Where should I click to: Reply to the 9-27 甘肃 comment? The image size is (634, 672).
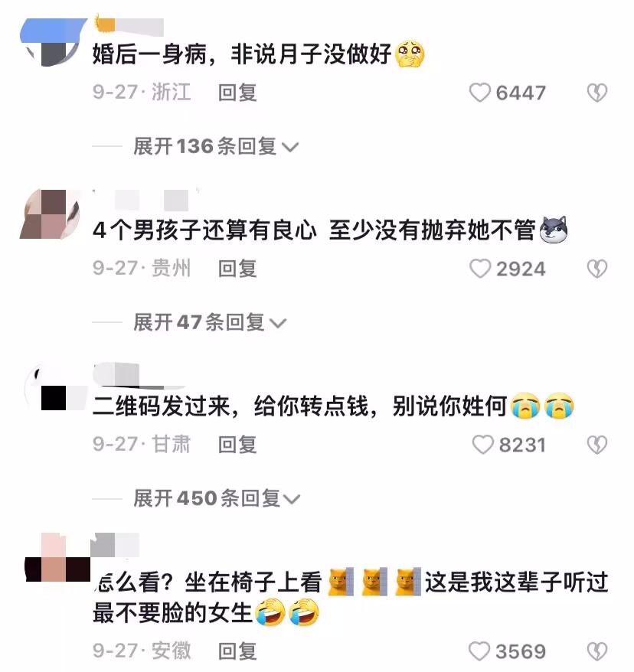coord(237,445)
